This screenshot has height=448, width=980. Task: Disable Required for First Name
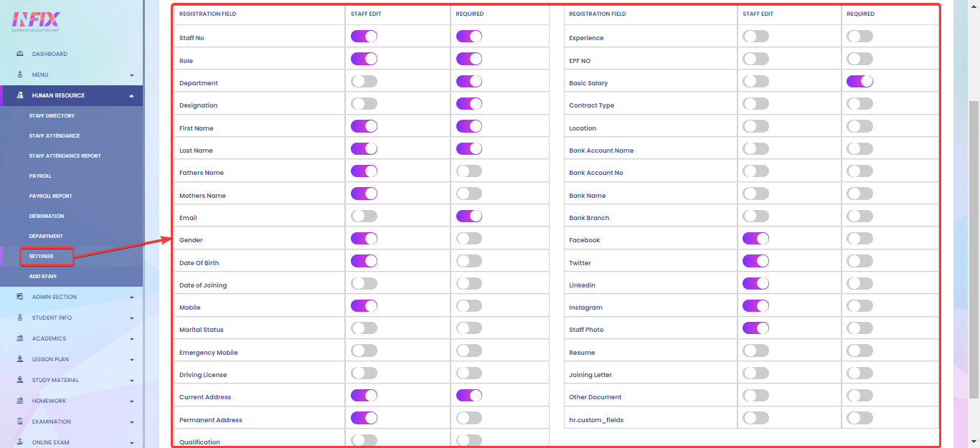(x=469, y=126)
